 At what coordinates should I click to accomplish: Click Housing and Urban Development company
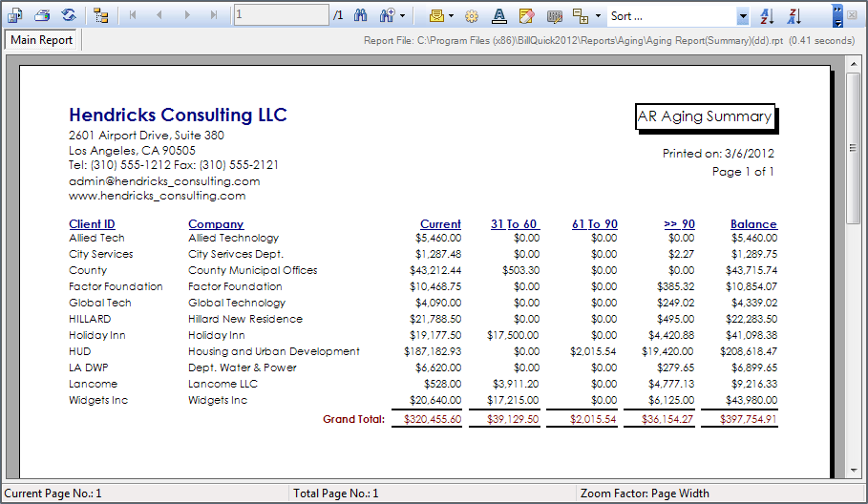[273, 351]
